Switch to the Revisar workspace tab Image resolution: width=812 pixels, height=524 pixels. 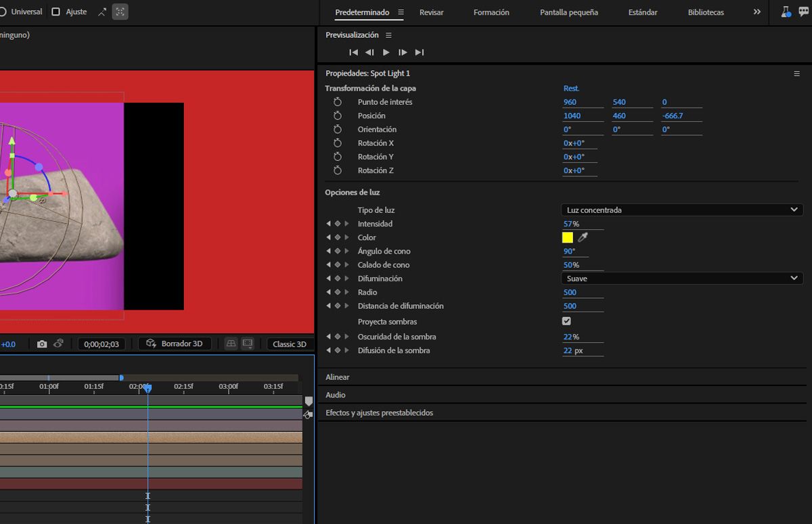click(432, 12)
